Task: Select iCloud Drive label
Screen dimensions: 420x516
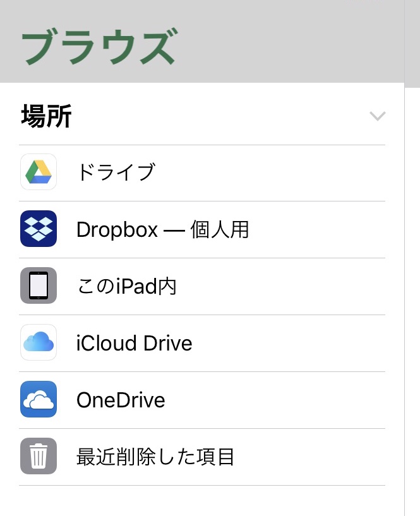Action: coord(135,343)
